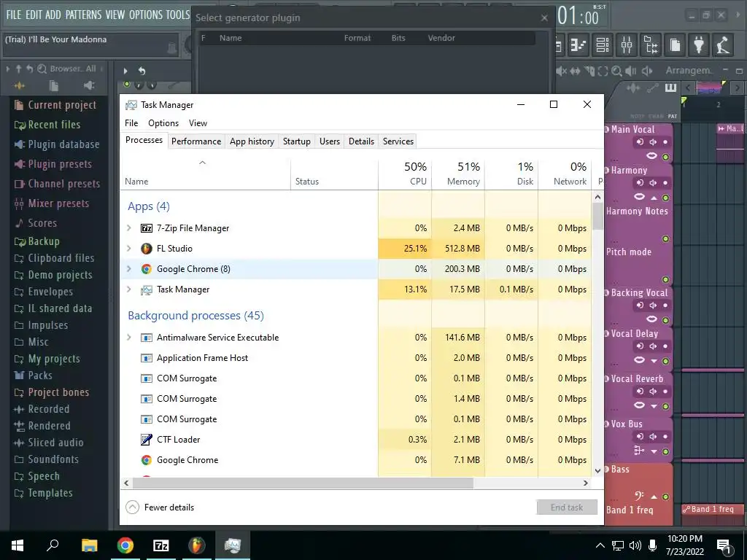Click the audio waveform icon in playlist picker
This screenshot has height=560, width=747.
[633, 87]
